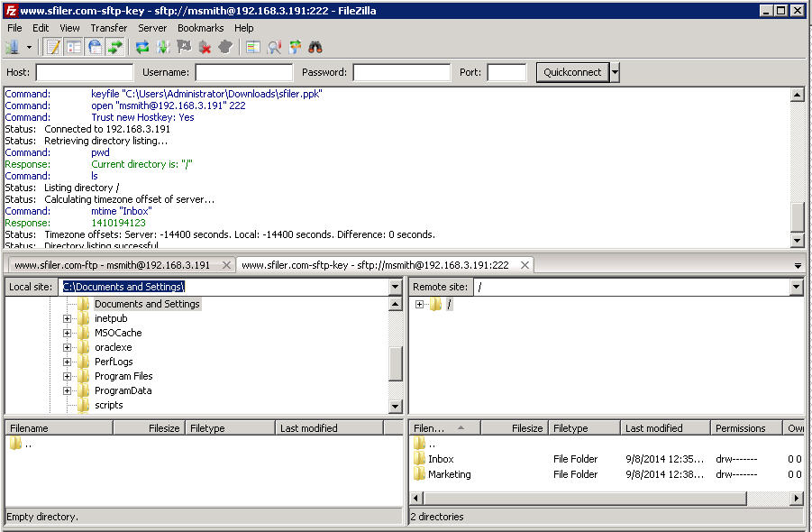Open the Site Manager dropdown arrow
812x532 pixels.
point(29,48)
